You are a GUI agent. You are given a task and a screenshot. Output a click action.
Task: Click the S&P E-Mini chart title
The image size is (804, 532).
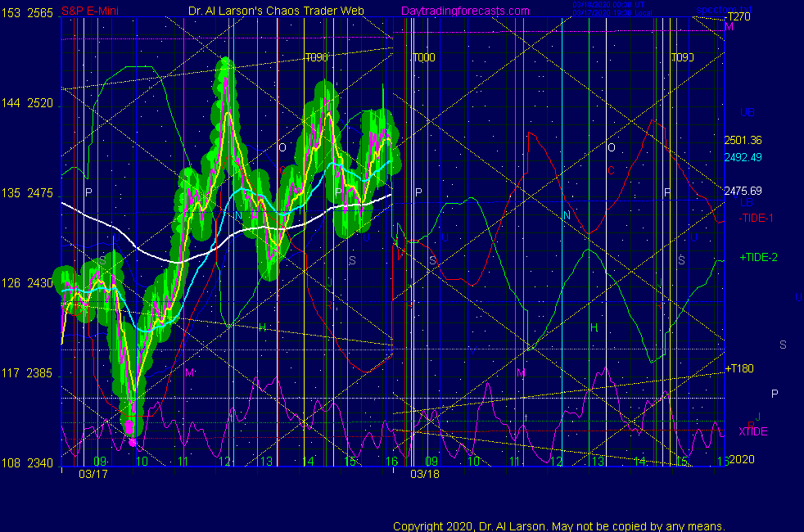click(90, 11)
